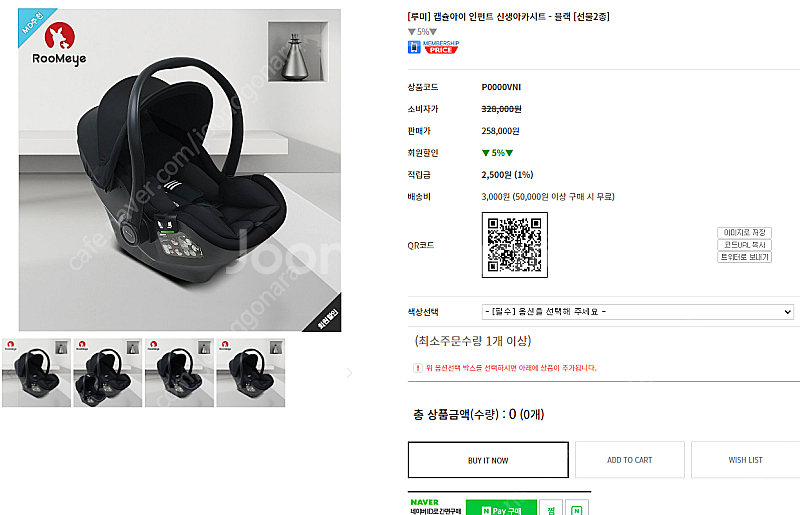Click the 코드URL 복사 button
Screen dimensions: 800x515
[744, 245]
